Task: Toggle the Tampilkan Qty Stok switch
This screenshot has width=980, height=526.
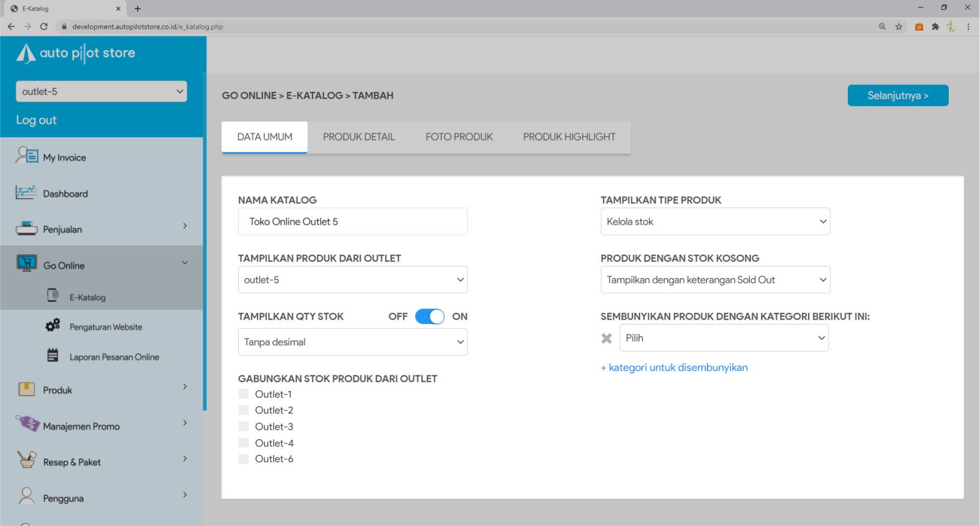Action: (430, 317)
